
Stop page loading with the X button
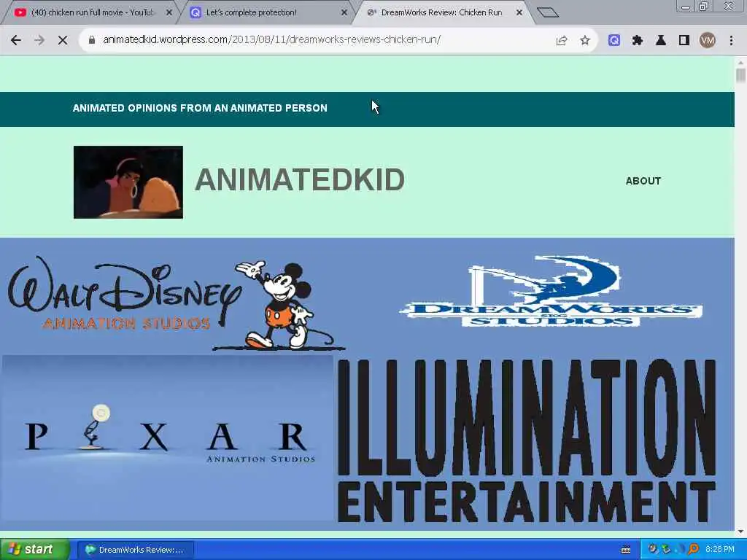pos(63,40)
